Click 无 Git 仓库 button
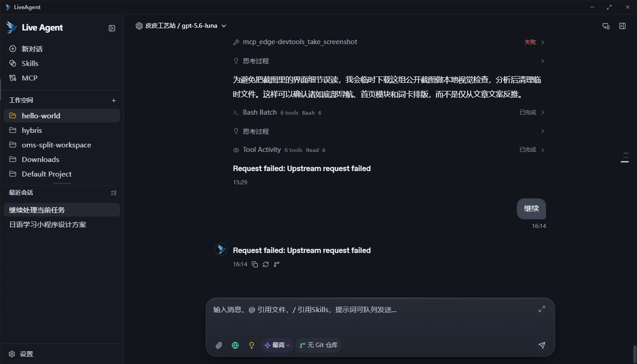This screenshot has width=637, height=364. coord(318,345)
